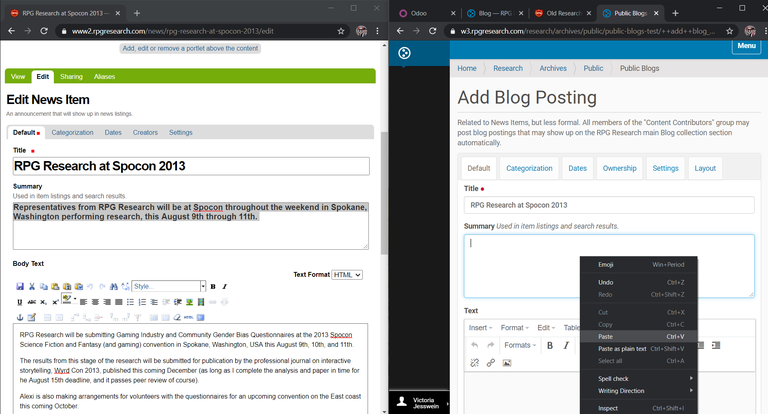This screenshot has width=768, height=414.
Task: Click the HTML source icon in left editor
Action: 189,317
